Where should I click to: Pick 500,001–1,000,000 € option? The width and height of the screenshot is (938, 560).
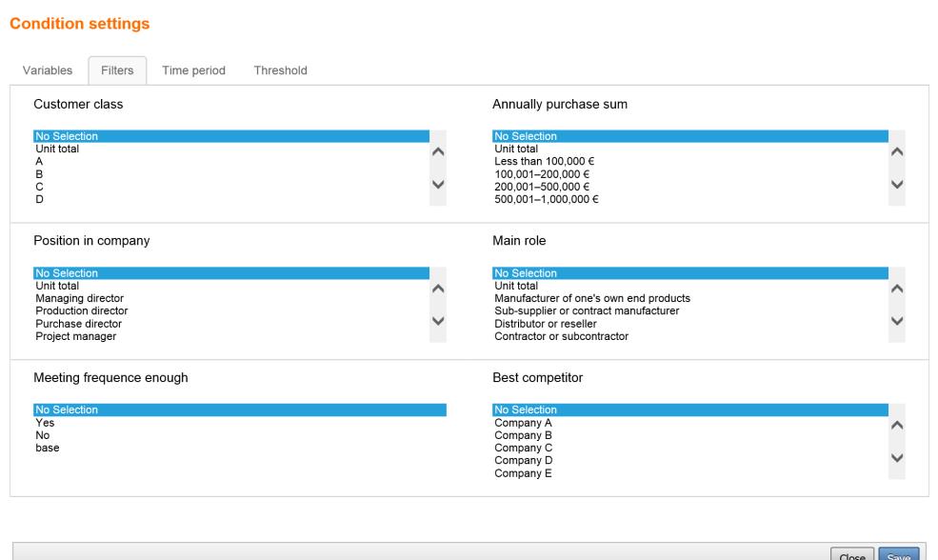point(690,199)
